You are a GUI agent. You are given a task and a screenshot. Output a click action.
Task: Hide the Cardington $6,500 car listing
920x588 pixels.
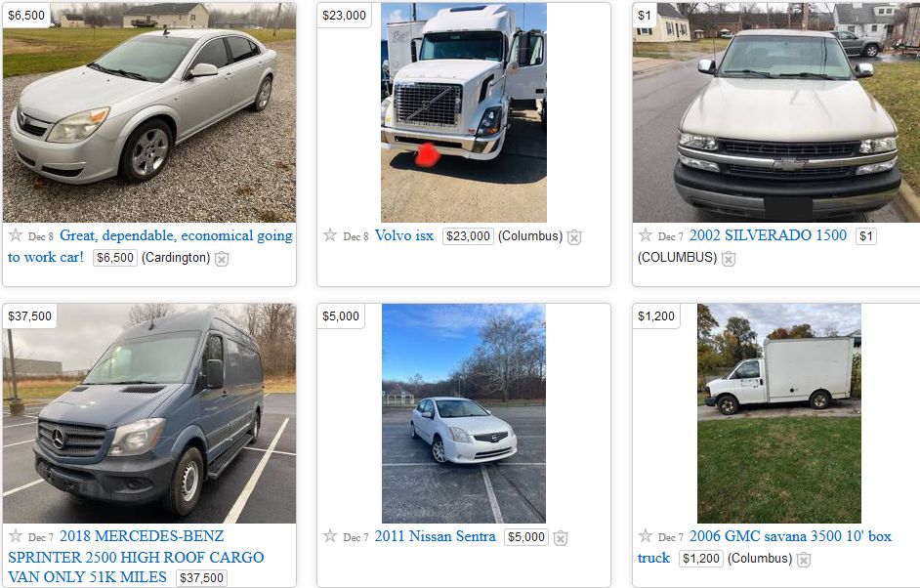point(222,259)
